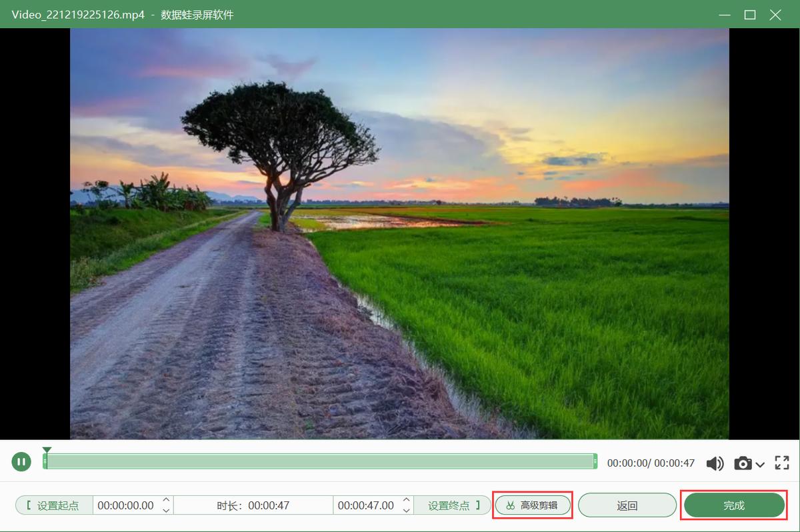800x532 pixels.
Task: Focus the start time 00:00:00.00 field
Action: click(126, 505)
